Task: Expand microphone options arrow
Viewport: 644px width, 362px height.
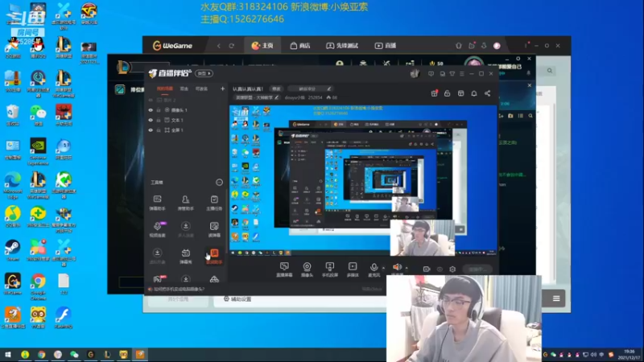Action: click(383, 269)
